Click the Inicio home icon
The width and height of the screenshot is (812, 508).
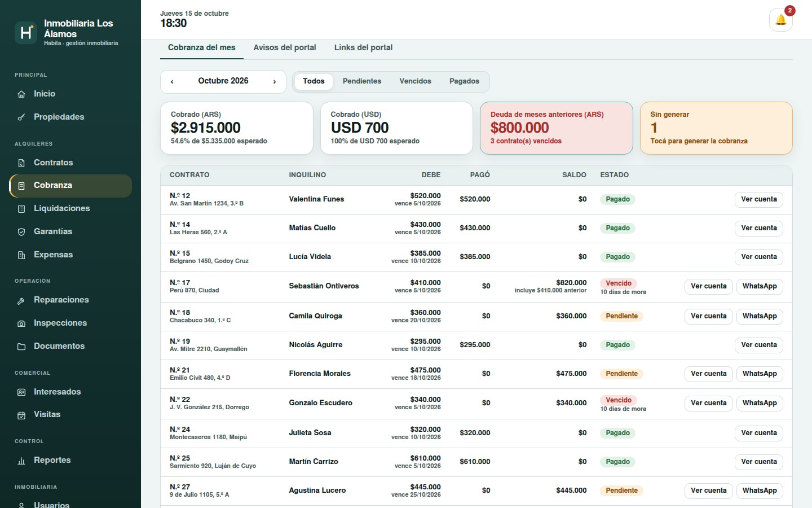(21, 94)
